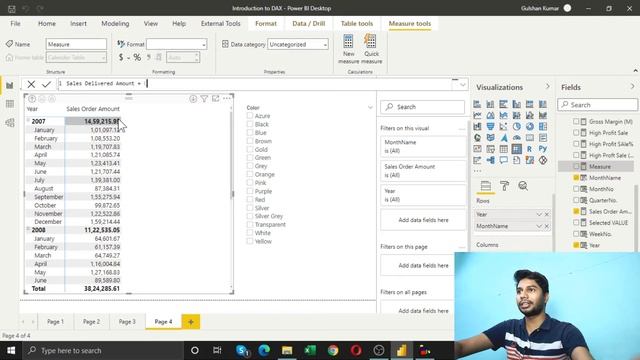This screenshot has width=640, height=360.
Task: Switch to Data view in sidebar
Action: click(10, 104)
